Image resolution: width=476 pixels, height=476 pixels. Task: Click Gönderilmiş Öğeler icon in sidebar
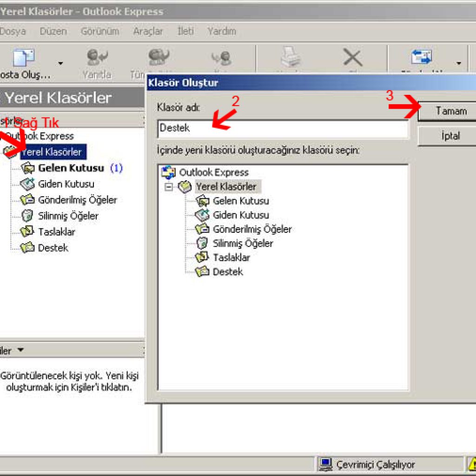point(27,200)
